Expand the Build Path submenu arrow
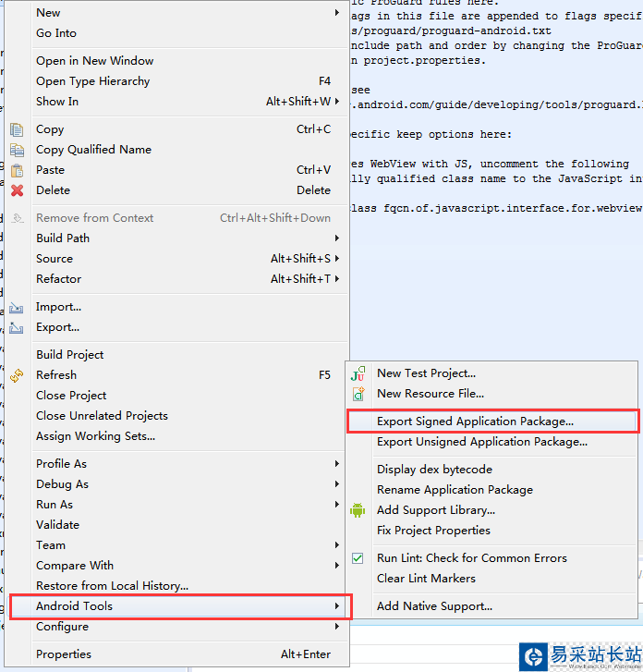This screenshot has height=672, width=643. pos(337,238)
